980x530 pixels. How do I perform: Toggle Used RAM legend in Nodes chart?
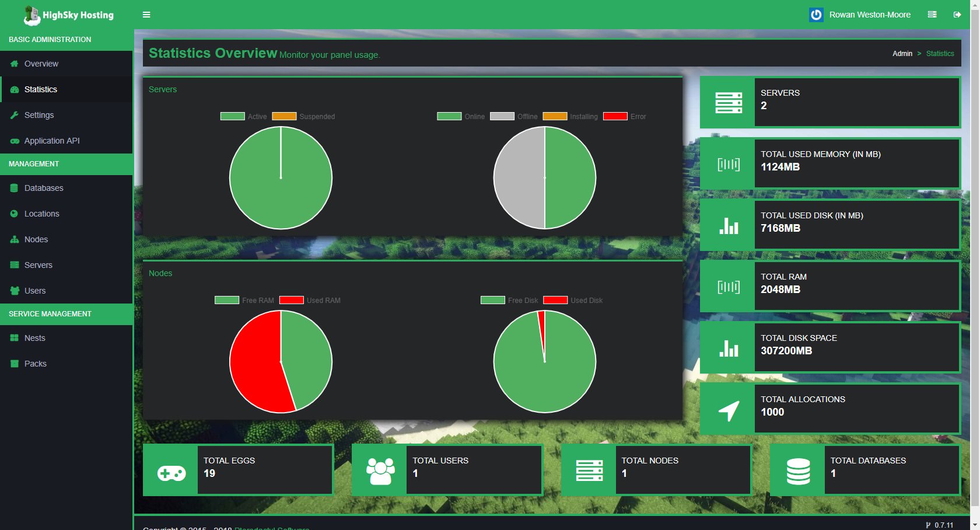coord(310,301)
